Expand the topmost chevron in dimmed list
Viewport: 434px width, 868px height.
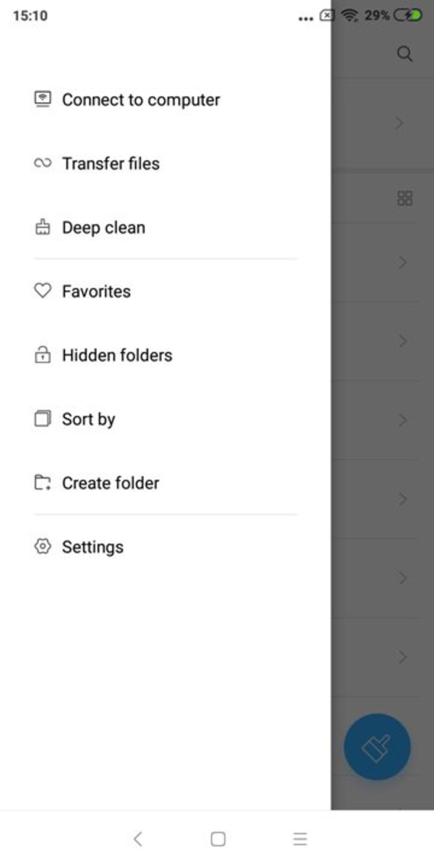pyautogui.click(x=400, y=123)
